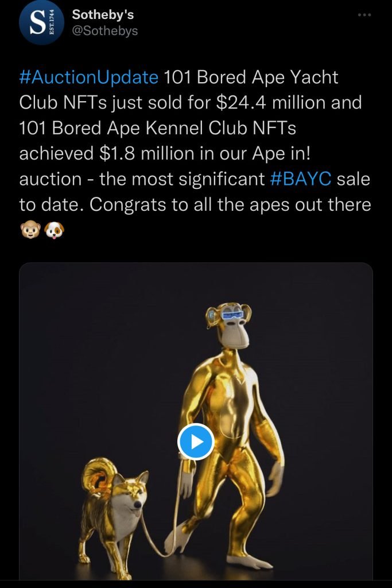The image size is (392, 588).
Task: Click "Bored Ape Kennel Club NFTs" text
Action: point(174,128)
